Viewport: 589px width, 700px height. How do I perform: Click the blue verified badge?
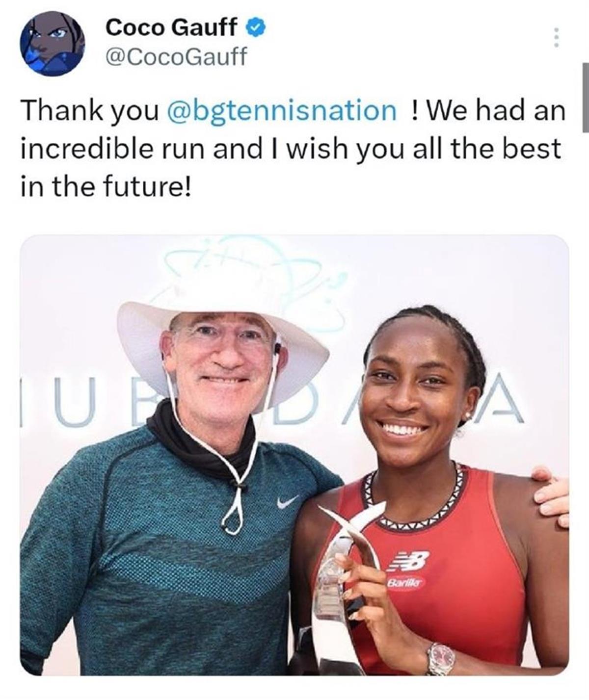pyautogui.click(x=255, y=27)
